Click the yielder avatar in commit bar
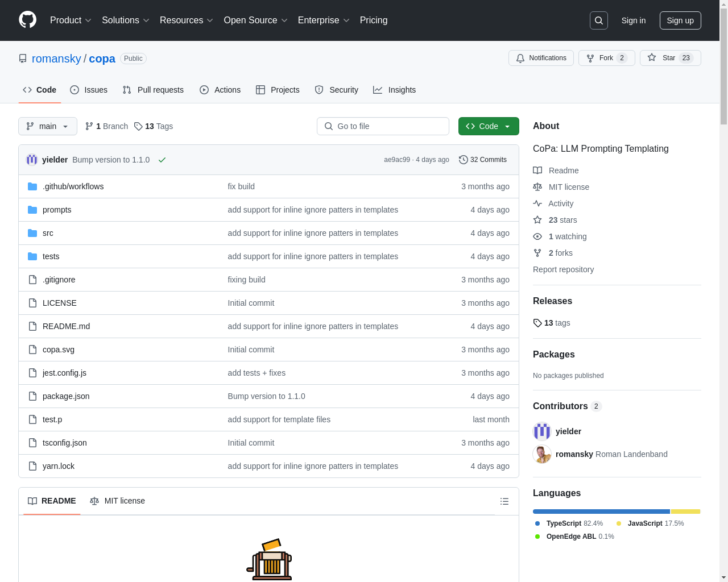The height and width of the screenshot is (582, 728). point(32,160)
